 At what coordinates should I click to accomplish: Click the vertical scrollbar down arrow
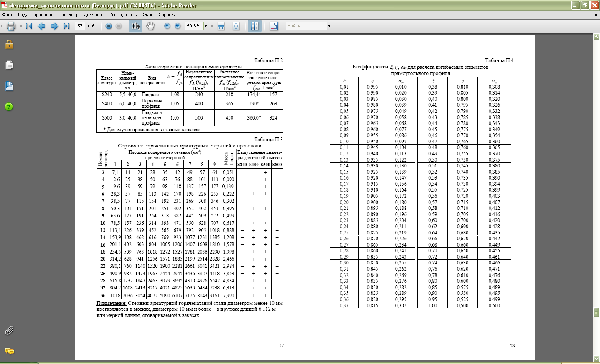(596, 359)
